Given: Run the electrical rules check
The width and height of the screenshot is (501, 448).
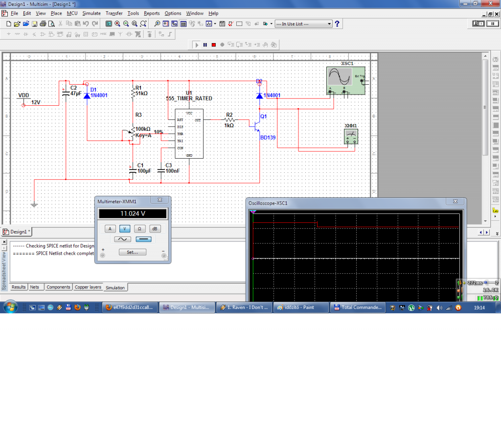Looking at the screenshot, I should 231,24.
